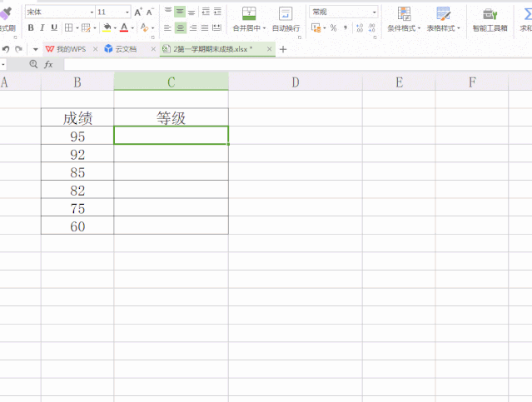The image size is (532, 402).
Task: Select the 等级 header cell
Action: (172, 118)
